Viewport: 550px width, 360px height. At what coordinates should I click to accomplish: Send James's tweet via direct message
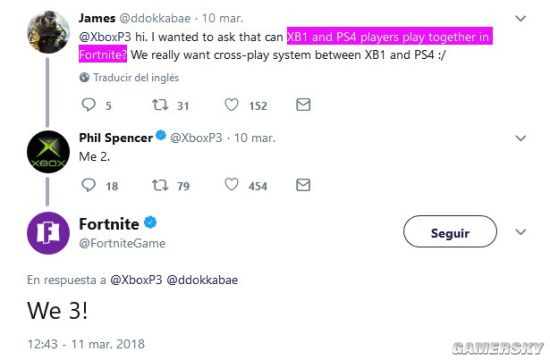point(303,105)
